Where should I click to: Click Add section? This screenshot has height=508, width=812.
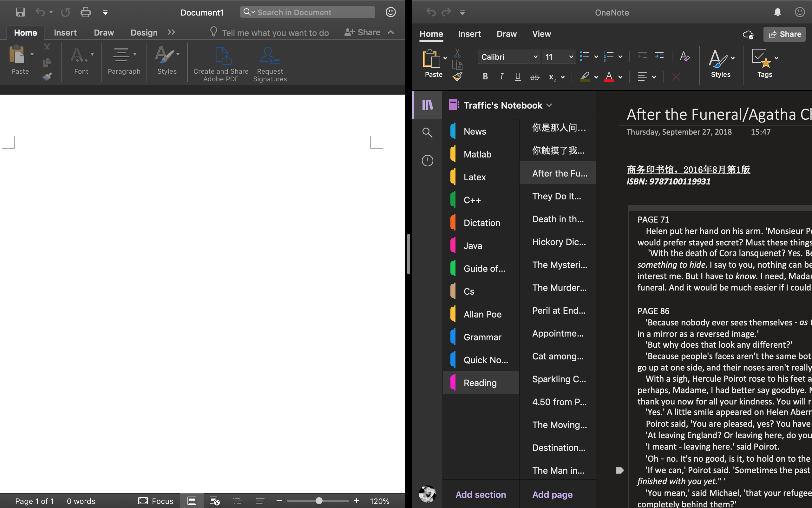481,494
